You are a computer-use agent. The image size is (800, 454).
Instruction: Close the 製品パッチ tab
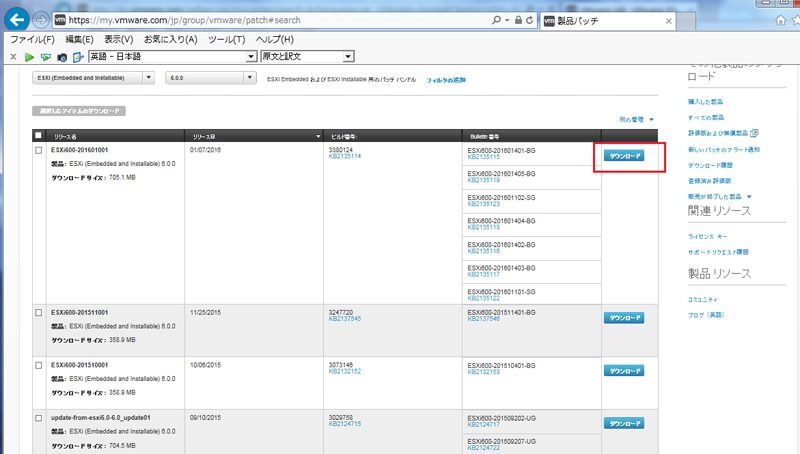coord(668,21)
